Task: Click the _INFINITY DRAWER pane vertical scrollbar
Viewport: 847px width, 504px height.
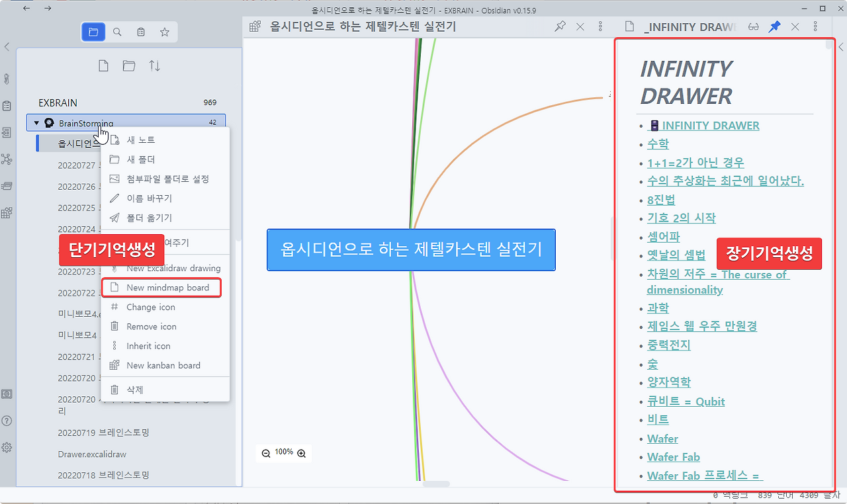Action: (829, 46)
